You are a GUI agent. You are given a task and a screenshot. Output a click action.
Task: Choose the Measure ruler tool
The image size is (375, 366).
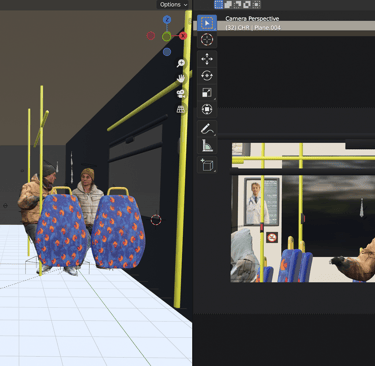pyautogui.click(x=207, y=145)
